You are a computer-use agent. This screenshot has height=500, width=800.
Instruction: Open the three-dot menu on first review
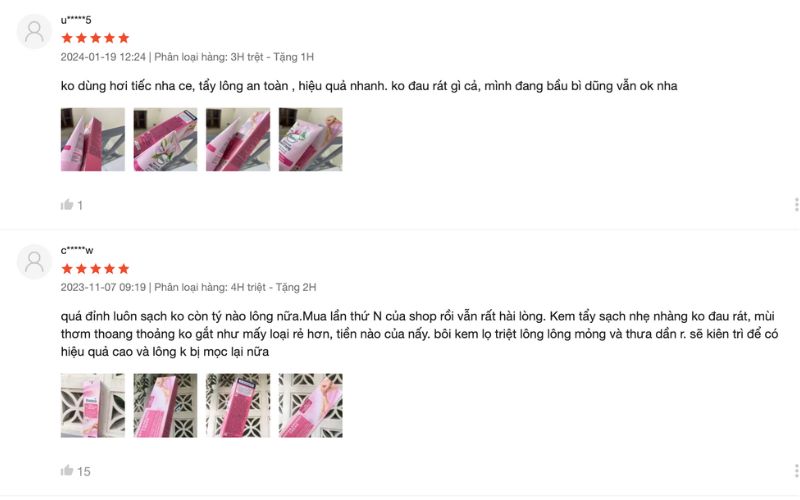click(x=796, y=205)
